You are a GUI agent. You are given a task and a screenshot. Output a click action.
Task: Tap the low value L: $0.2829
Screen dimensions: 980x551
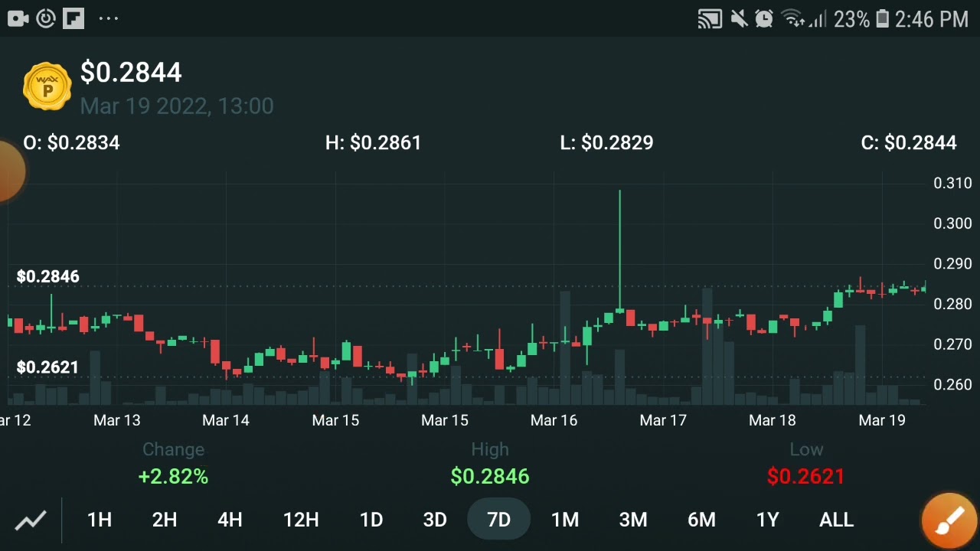point(606,143)
